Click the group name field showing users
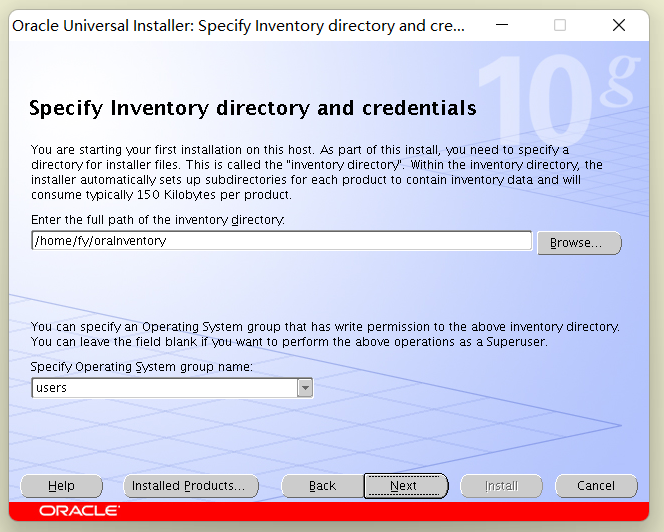 coord(165,388)
